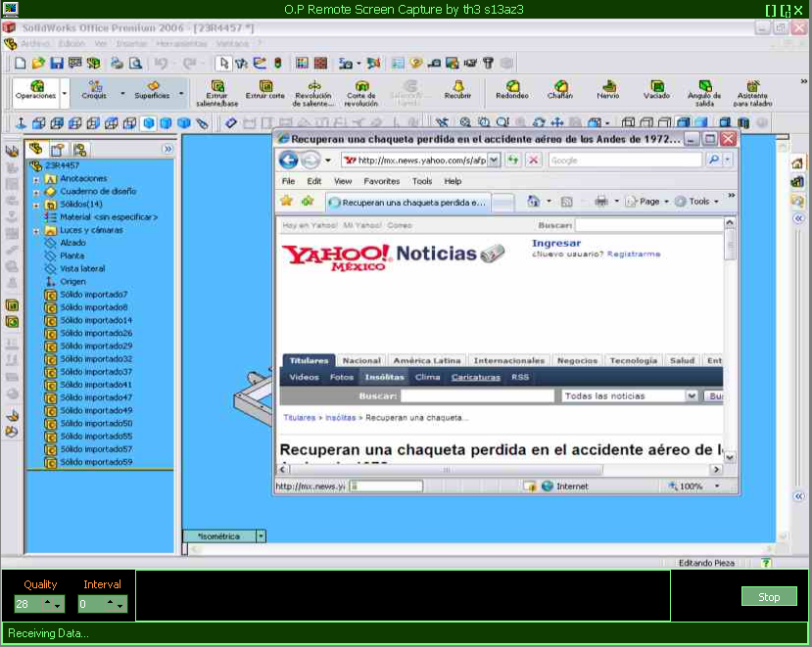
Task: Click the Print icon in Internet Explorer toolbar
Action: click(x=601, y=202)
